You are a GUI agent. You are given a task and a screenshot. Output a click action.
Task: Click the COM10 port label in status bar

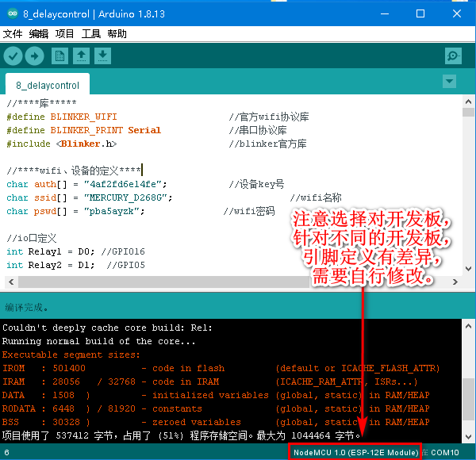[x=445, y=452]
